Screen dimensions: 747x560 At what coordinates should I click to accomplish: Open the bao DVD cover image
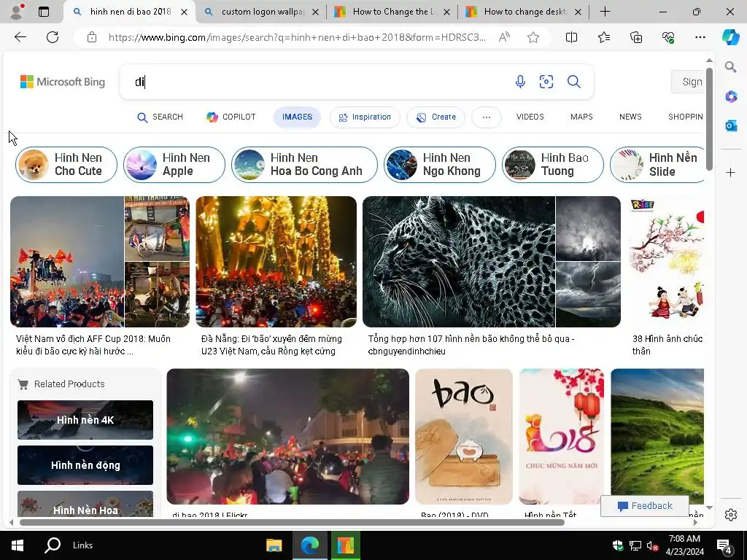[464, 437]
